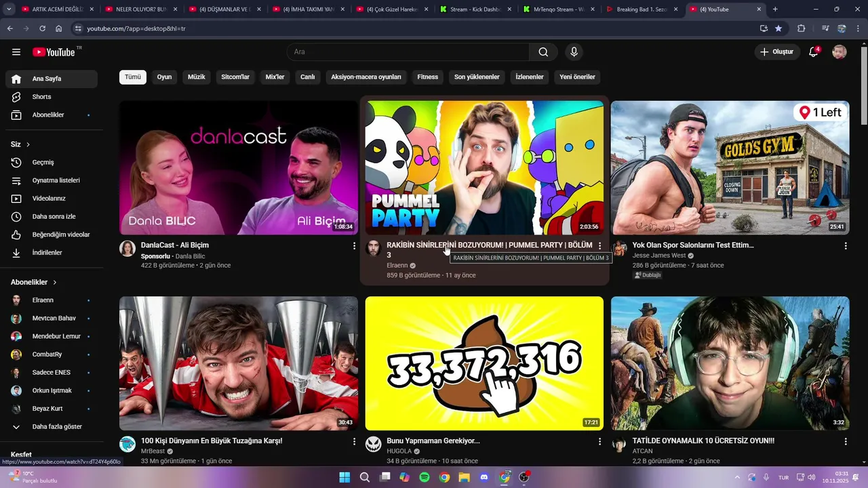Open the notifications bell
Image resolution: width=868 pixels, height=488 pixels.
[x=814, y=52]
